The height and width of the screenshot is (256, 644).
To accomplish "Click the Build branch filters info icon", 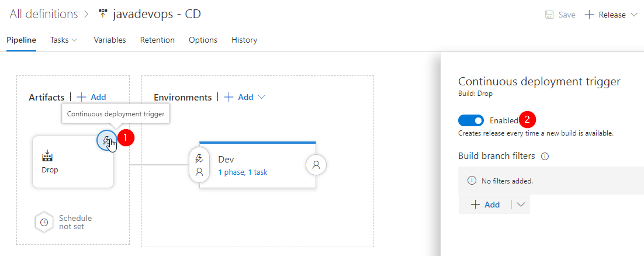I will (545, 157).
